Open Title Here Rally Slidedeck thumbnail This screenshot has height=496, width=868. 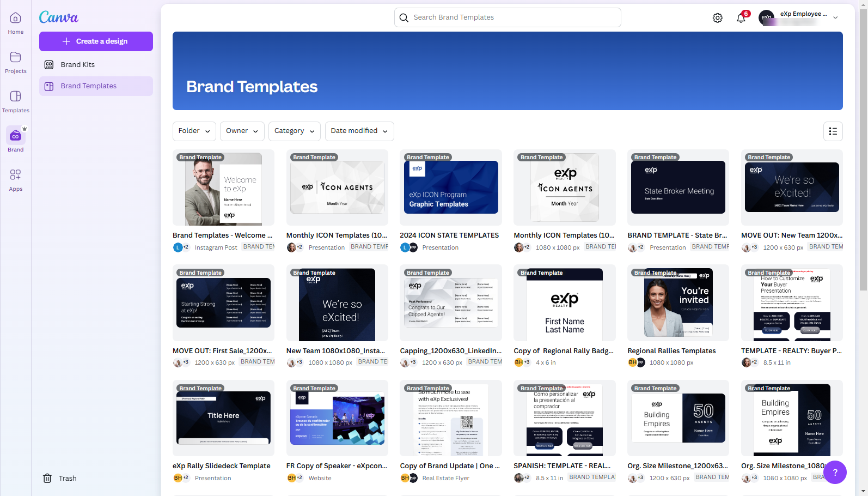223,418
